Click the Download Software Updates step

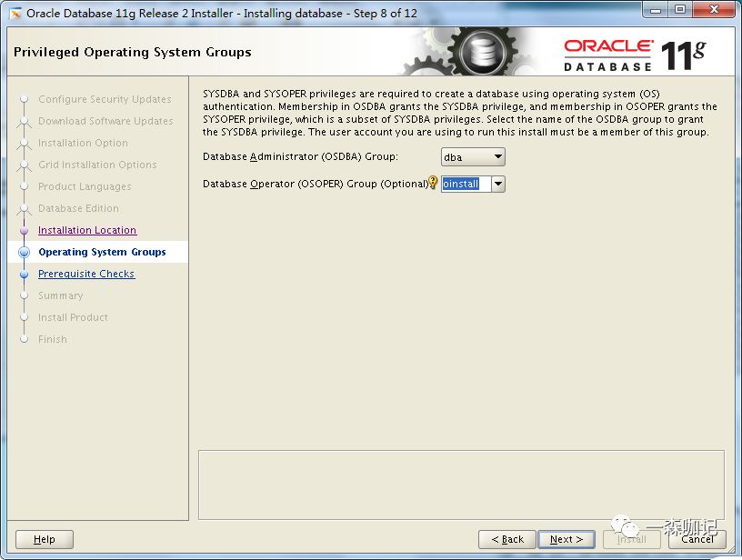point(105,121)
